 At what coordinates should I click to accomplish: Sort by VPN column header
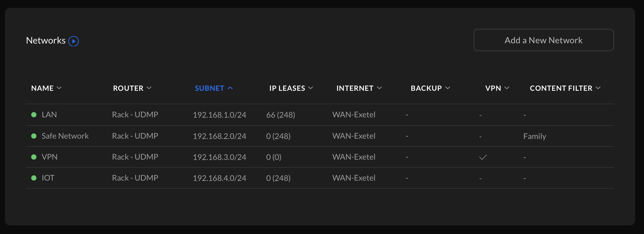pyautogui.click(x=497, y=88)
